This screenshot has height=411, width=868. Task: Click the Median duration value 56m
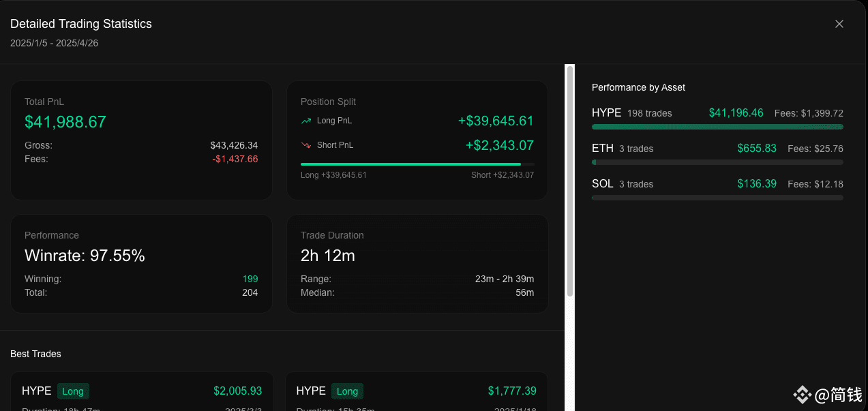pos(525,292)
